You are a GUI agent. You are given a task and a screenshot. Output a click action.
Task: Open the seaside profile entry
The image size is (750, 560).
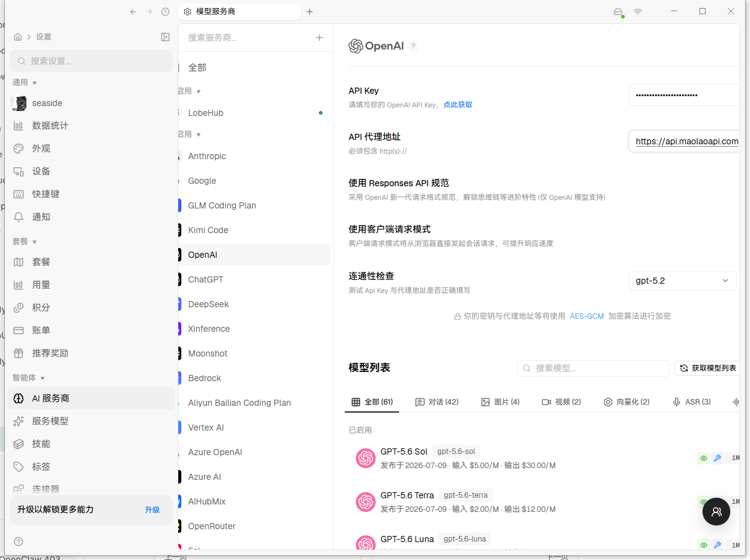(x=91, y=103)
